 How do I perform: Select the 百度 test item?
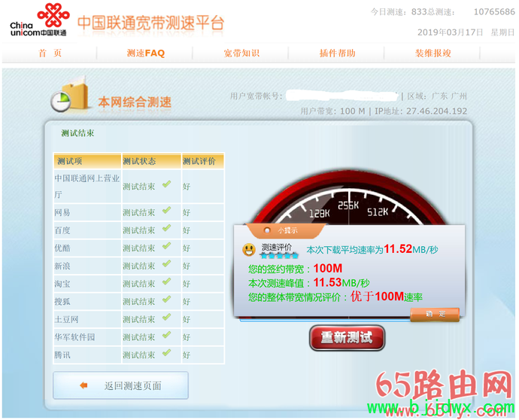pos(62,230)
